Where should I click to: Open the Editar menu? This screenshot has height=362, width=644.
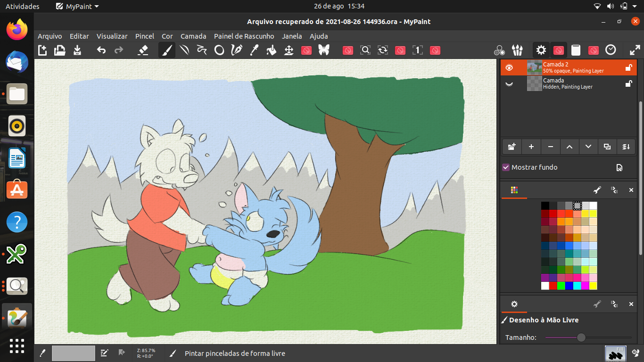79,36
